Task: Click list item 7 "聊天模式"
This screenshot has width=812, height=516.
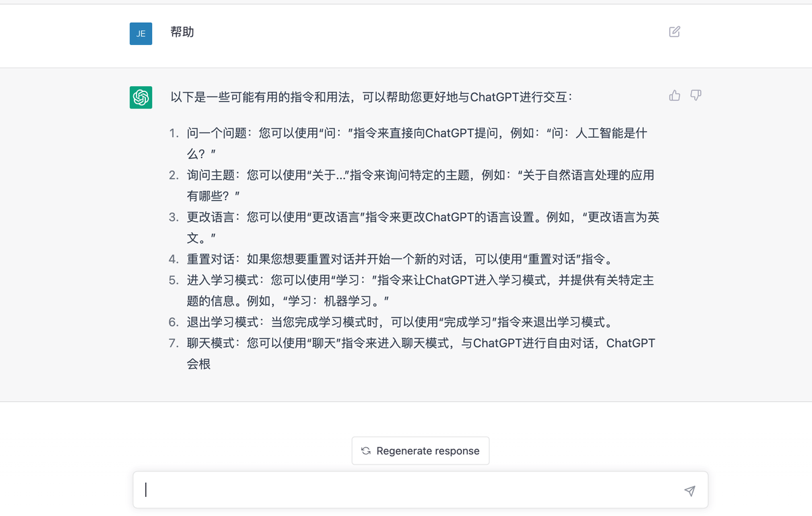Action: click(x=421, y=354)
